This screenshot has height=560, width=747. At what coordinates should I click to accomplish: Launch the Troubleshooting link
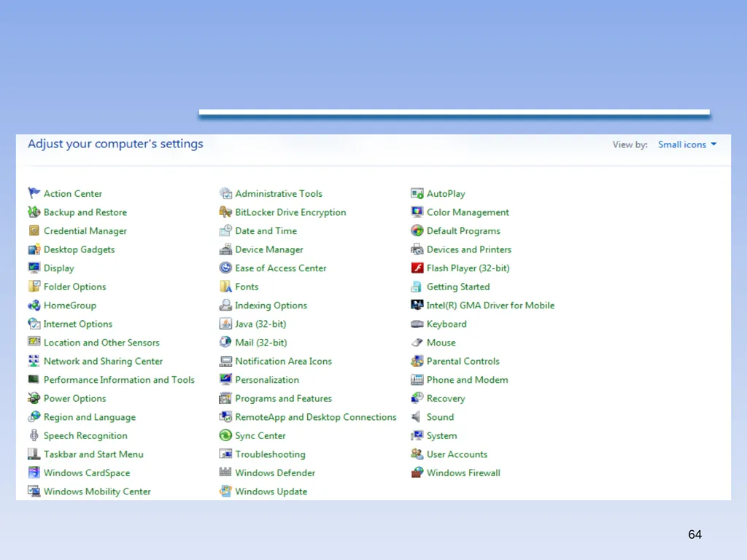tap(270, 454)
